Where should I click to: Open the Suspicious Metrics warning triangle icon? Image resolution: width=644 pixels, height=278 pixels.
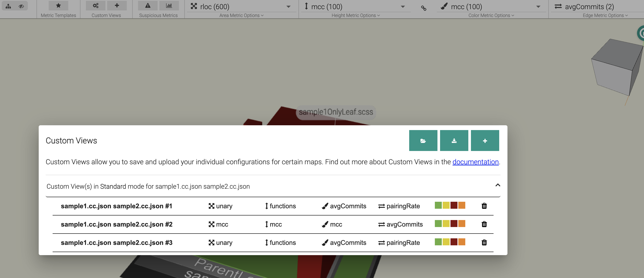pyautogui.click(x=148, y=5)
